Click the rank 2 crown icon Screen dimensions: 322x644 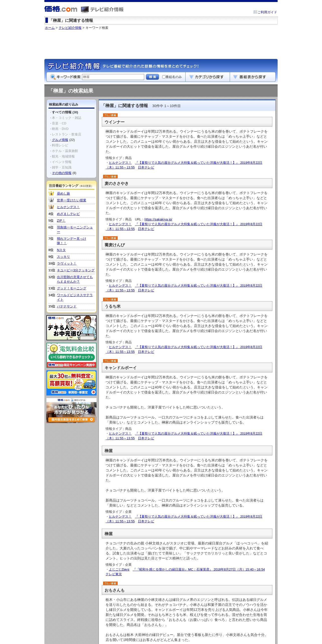point(51,200)
